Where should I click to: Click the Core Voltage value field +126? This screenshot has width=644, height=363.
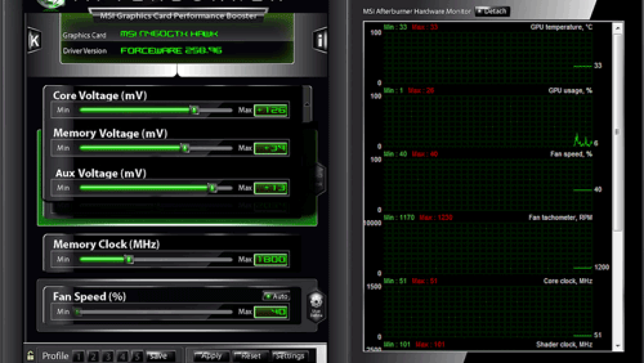coord(271,110)
